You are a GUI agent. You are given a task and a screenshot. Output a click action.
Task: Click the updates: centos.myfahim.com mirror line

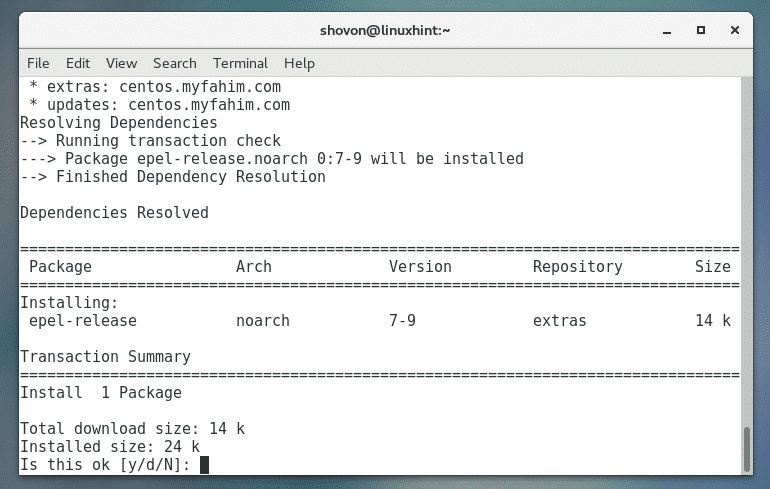tap(159, 104)
